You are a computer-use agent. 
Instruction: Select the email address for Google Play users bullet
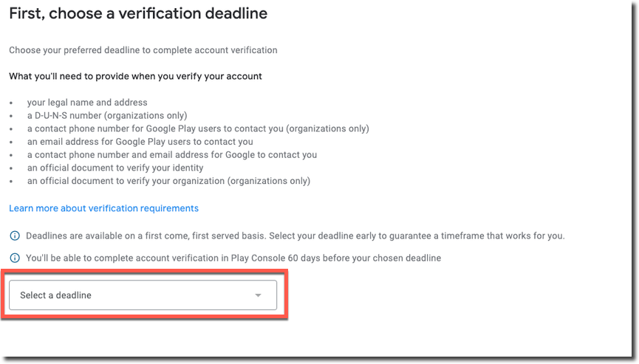[140, 141]
